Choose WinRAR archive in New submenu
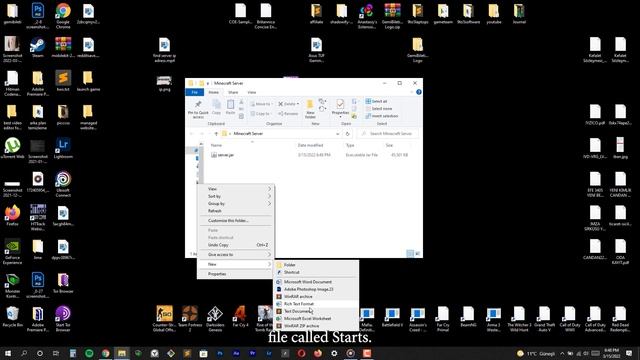640x360 pixels. (x=316, y=297)
